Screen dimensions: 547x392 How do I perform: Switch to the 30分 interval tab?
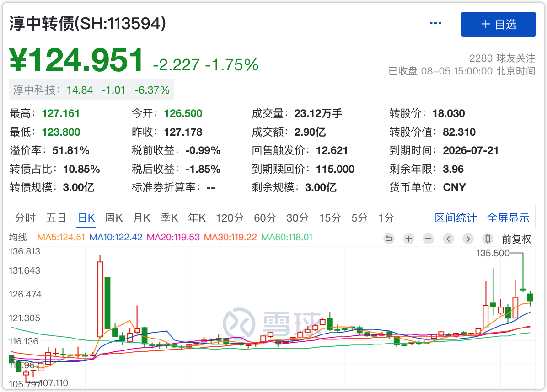coord(297,218)
